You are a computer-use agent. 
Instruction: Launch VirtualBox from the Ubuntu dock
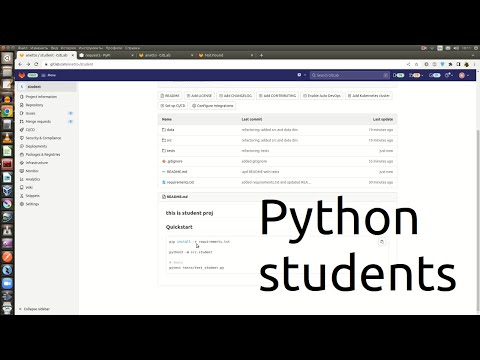7,191
